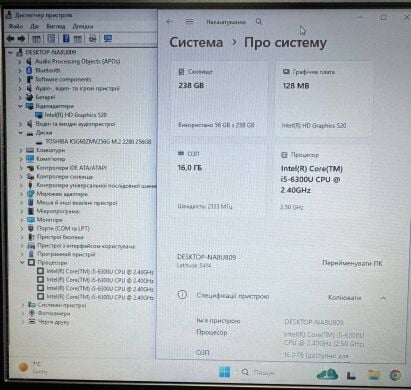
Task: Click the Комп'ютер computer category icon
Action: (30, 159)
